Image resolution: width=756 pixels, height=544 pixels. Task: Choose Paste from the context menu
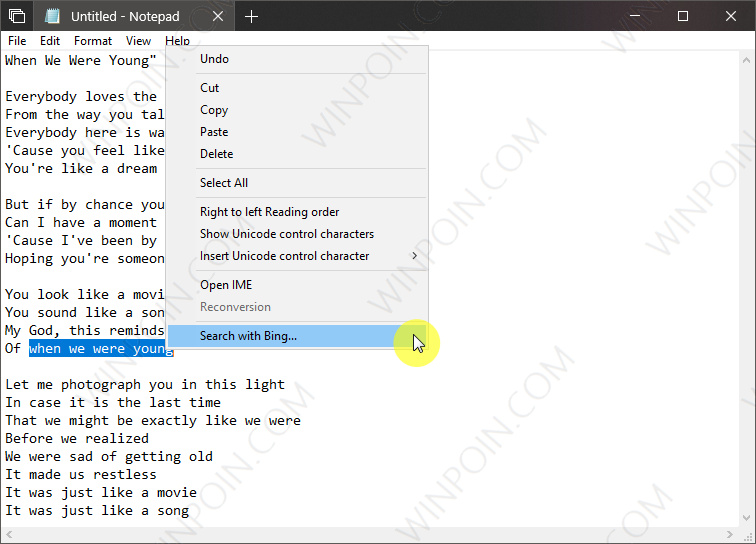pos(297,132)
